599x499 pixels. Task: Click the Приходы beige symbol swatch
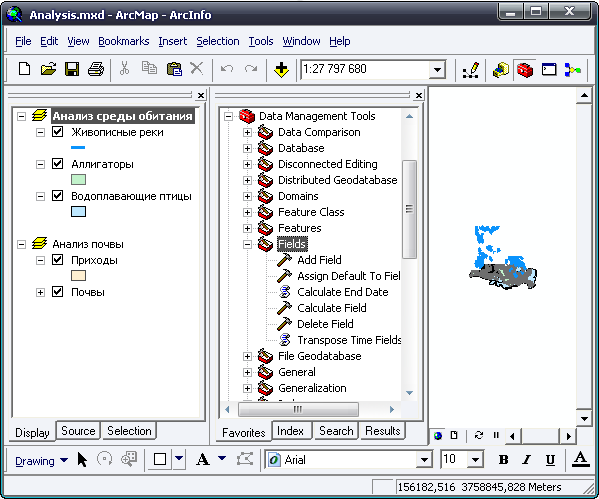[x=78, y=275]
